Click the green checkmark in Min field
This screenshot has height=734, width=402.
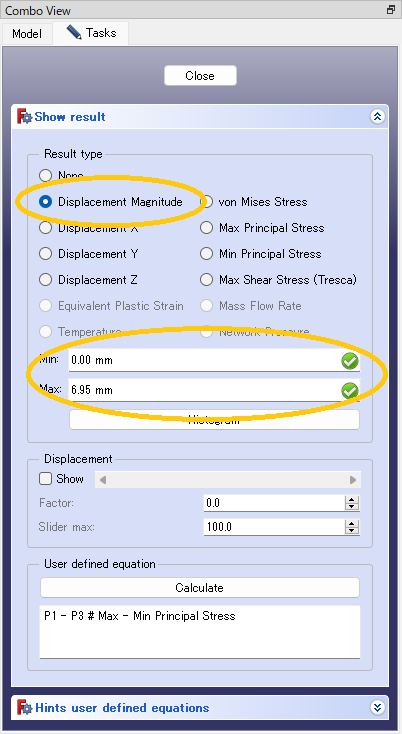350,361
